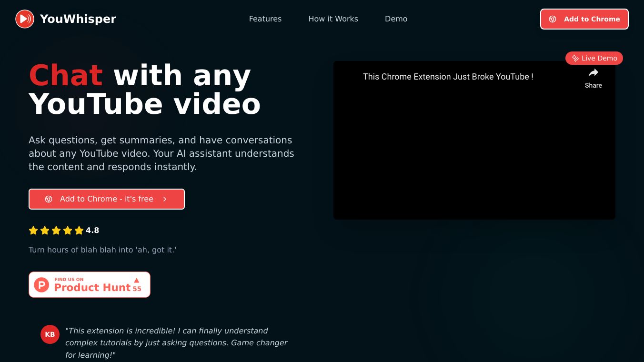Click the fifth rating star
Viewport: 644px width, 362px height.
pos(79,231)
